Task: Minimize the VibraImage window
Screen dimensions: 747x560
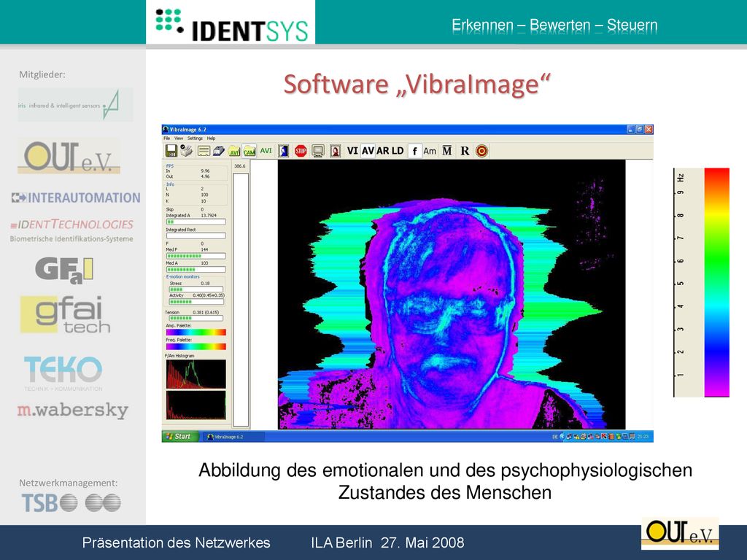Action: click(x=631, y=129)
